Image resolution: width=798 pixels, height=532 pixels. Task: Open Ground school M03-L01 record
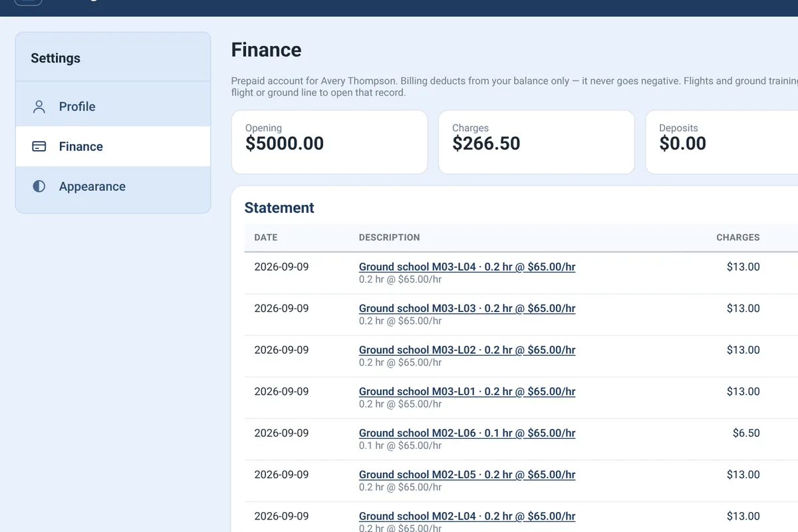click(467, 392)
